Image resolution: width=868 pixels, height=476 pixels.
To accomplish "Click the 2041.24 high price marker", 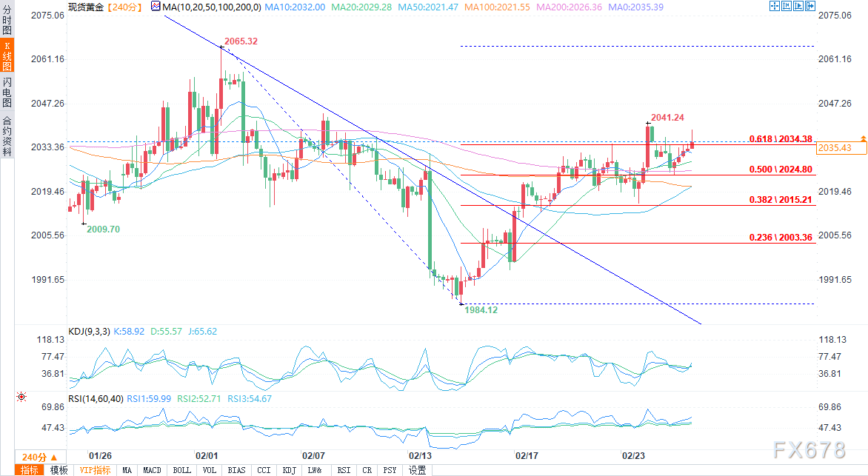I will 667,117.
